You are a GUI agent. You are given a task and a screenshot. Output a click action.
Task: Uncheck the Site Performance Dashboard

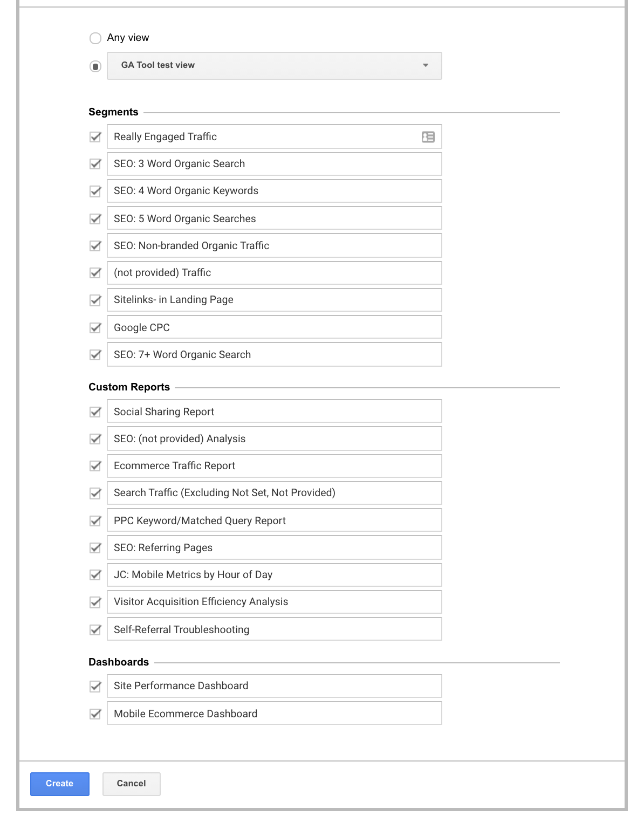tap(95, 686)
